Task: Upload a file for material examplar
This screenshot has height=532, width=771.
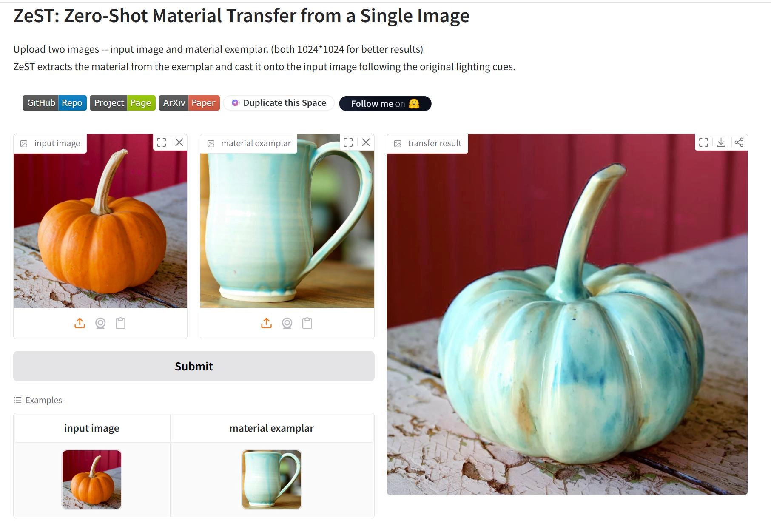Action: (x=266, y=324)
